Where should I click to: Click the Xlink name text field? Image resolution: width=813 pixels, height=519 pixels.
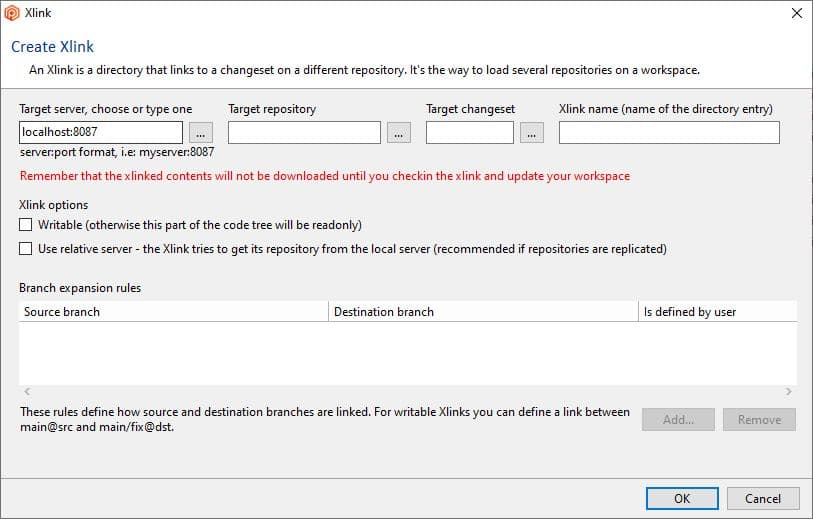tap(668, 132)
